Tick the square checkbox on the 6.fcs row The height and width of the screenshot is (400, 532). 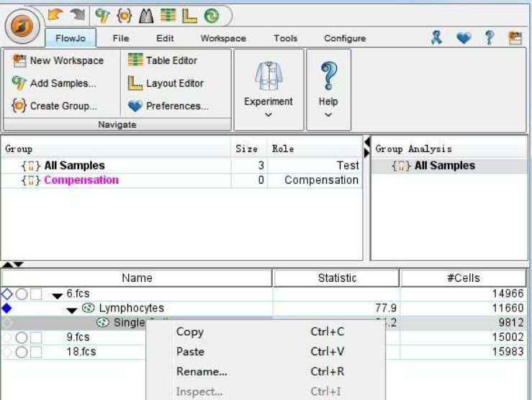click(x=36, y=294)
